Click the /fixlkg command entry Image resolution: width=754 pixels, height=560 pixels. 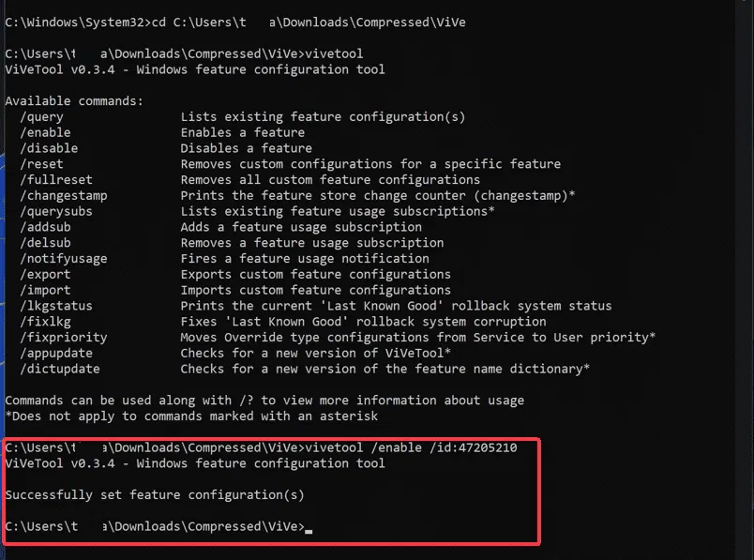(48, 322)
